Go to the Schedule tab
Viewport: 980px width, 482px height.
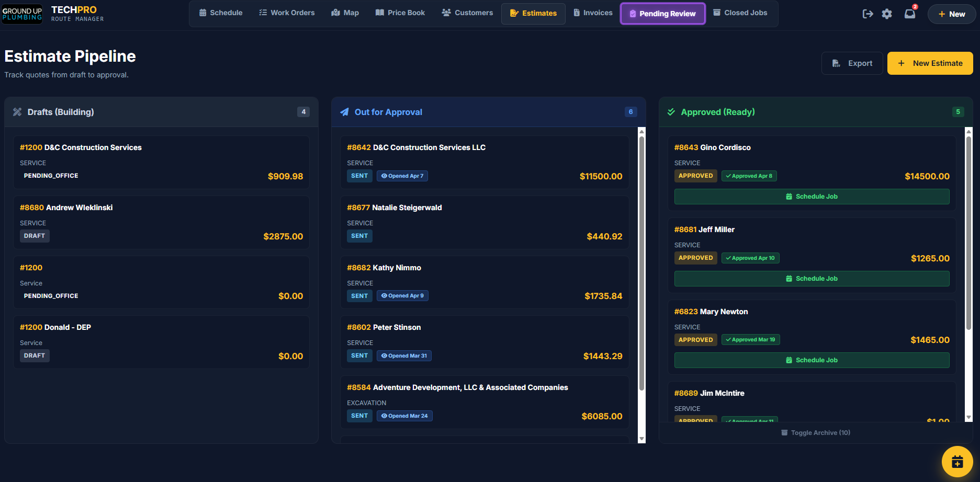[x=221, y=13]
